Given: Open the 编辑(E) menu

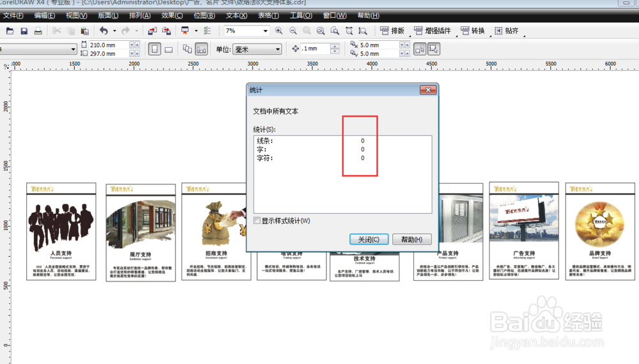Looking at the screenshot, I should tap(45, 15).
